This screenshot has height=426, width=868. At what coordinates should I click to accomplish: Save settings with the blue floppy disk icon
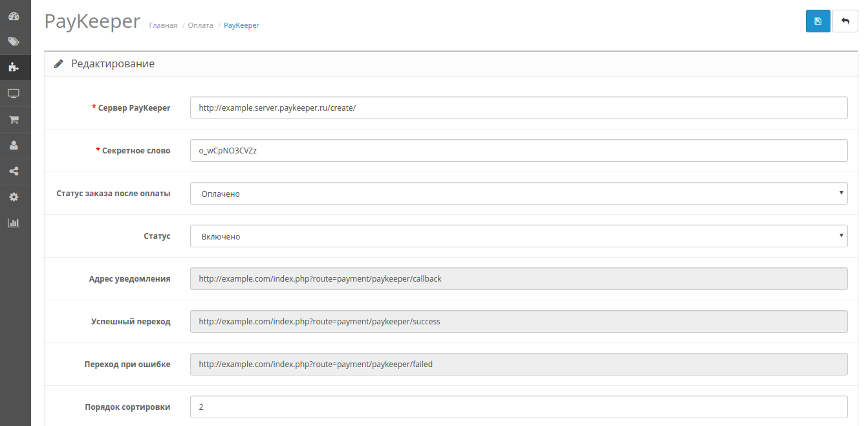point(818,21)
